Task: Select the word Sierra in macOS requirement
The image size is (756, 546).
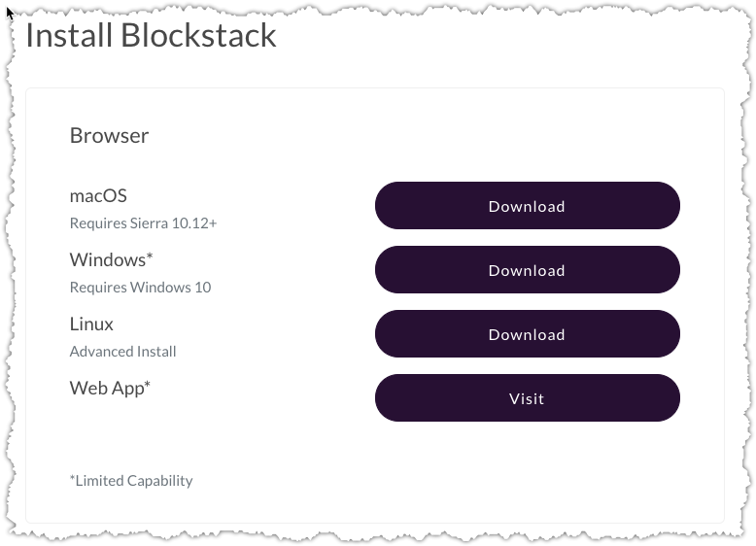Action: click(x=151, y=223)
